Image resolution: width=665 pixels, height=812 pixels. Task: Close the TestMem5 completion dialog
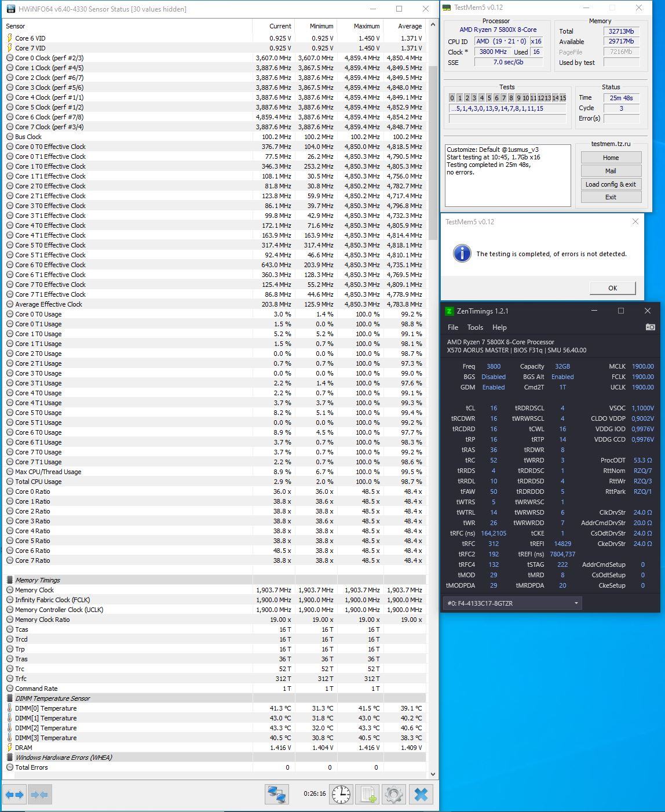pyautogui.click(x=635, y=221)
